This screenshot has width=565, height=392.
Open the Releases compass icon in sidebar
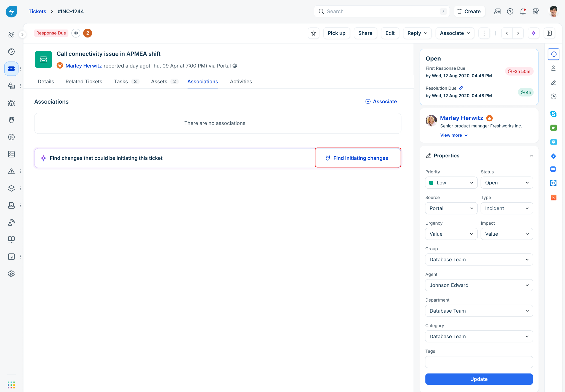(x=11, y=137)
